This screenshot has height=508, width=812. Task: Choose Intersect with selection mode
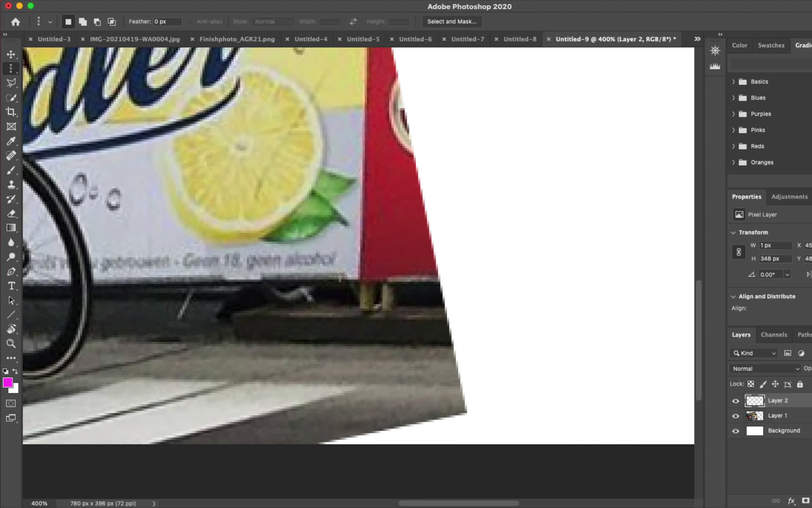pos(112,22)
